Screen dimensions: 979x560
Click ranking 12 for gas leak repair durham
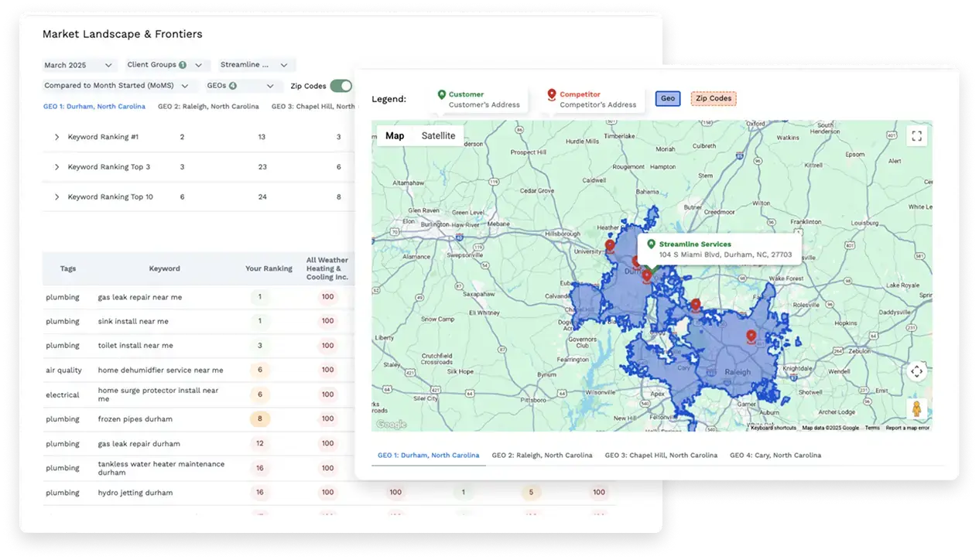tap(260, 443)
